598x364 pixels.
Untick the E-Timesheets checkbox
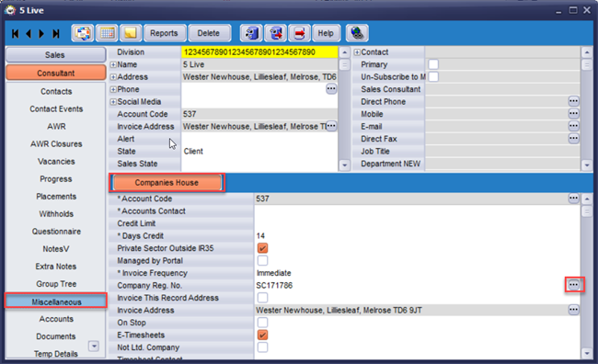262,335
